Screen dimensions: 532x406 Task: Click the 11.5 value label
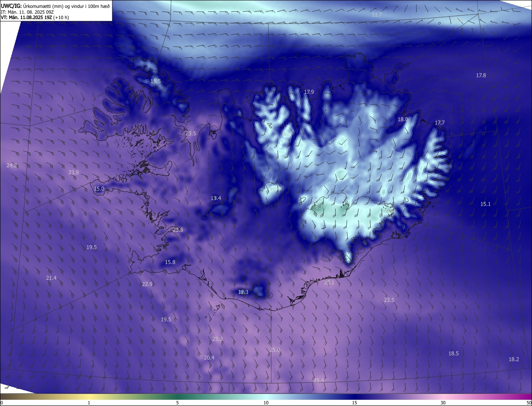[x=155, y=81]
